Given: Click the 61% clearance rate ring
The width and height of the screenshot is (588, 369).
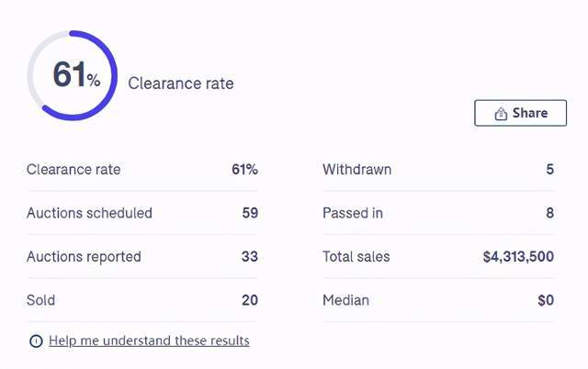Looking at the screenshot, I should pyautogui.click(x=72, y=75).
